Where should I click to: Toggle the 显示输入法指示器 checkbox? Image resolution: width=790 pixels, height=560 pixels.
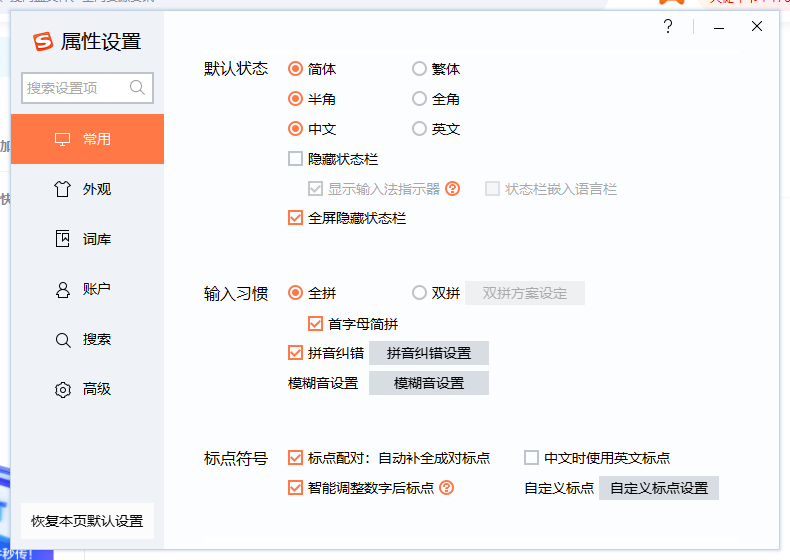(315, 189)
